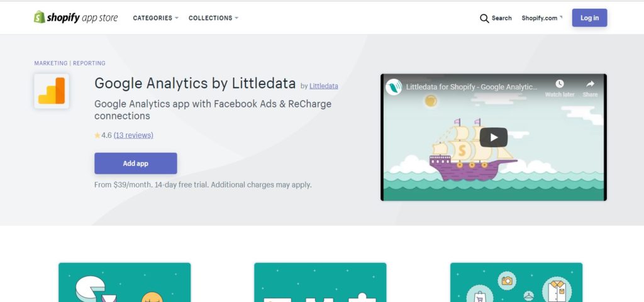The width and height of the screenshot is (644, 302).
Task: Open the Marketing category link
Action: pos(51,64)
